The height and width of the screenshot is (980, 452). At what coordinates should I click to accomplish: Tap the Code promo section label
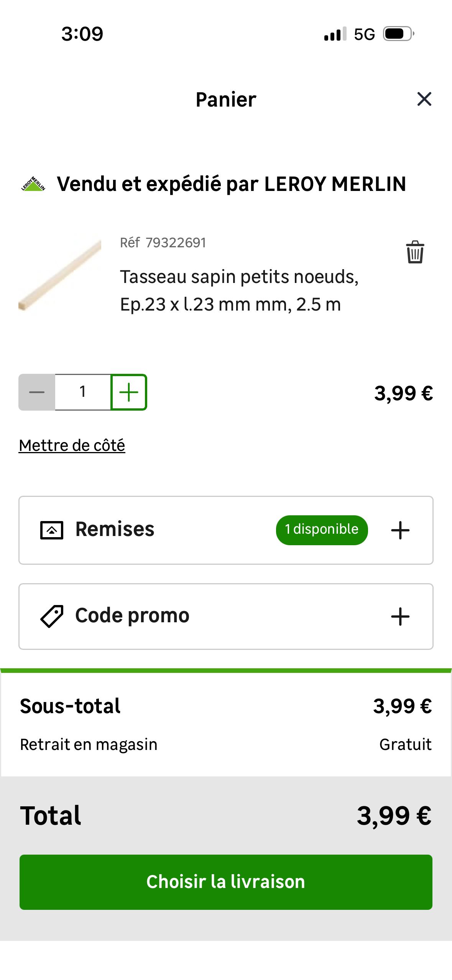[132, 616]
